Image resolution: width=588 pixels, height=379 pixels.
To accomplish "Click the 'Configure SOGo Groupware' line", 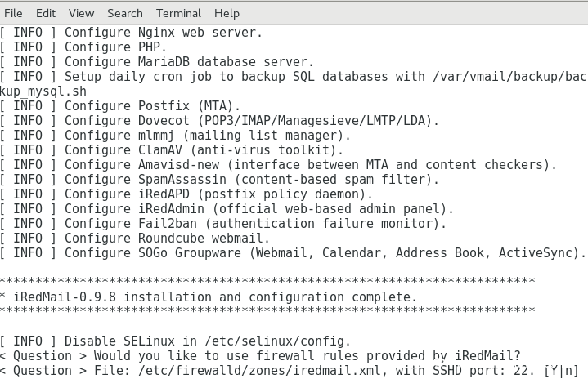I will (325, 253).
